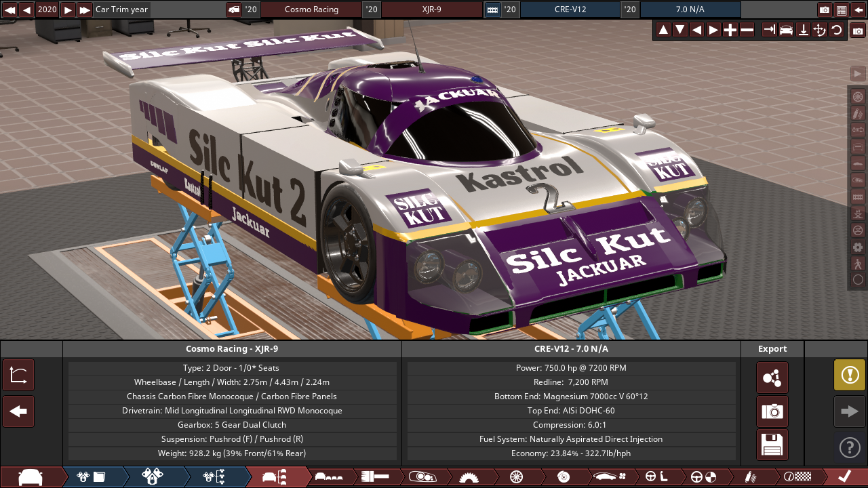Image resolution: width=868 pixels, height=488 pixels.
Task: Toggle drivetrain visibility in the sidebar
Action: click(x=858, y=129)
